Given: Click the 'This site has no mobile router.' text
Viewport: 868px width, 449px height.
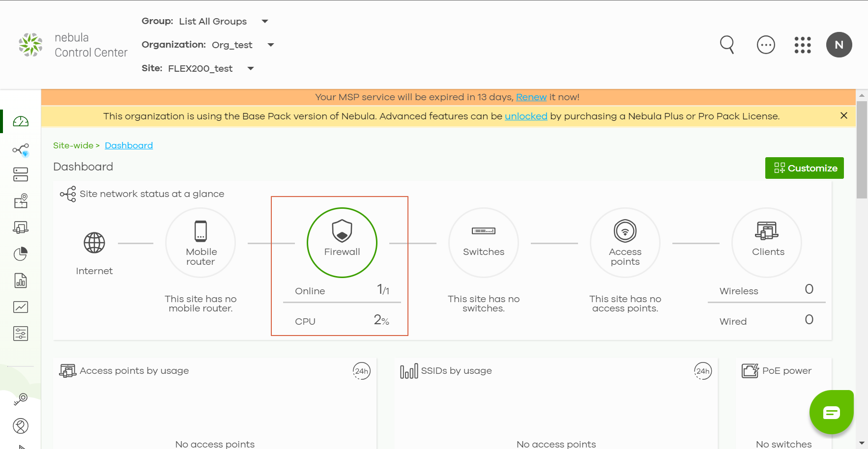Looking at the screenshot, I should (x=201, y=304).
